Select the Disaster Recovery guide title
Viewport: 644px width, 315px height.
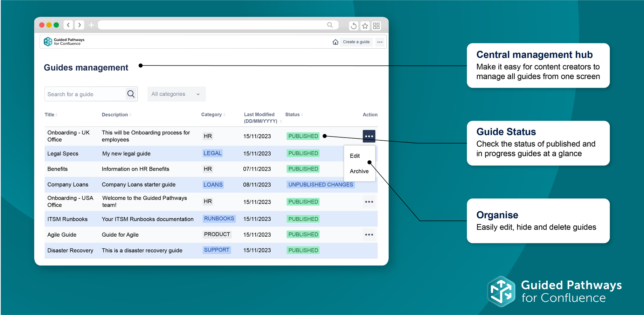point(70,251)
